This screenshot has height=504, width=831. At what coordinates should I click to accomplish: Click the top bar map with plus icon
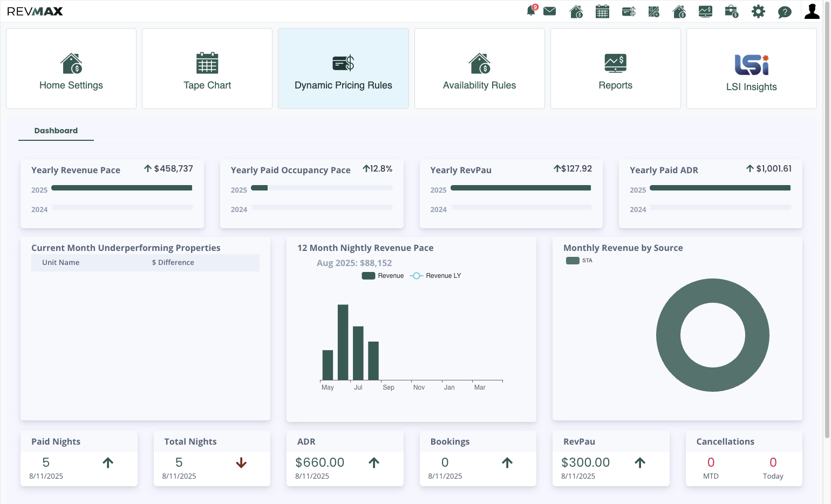pyautogui.click(x=654, y=11)
